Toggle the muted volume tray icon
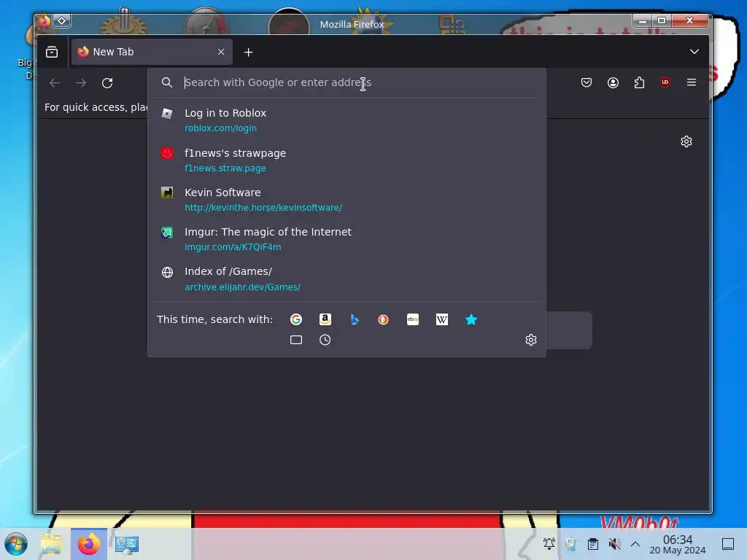The height and width of the screenshot is (560, 747). coord(614,543)
